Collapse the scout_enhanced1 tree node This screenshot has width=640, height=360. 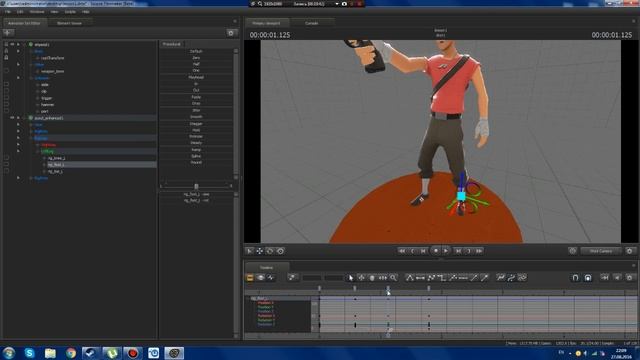[x=24, y=118]
